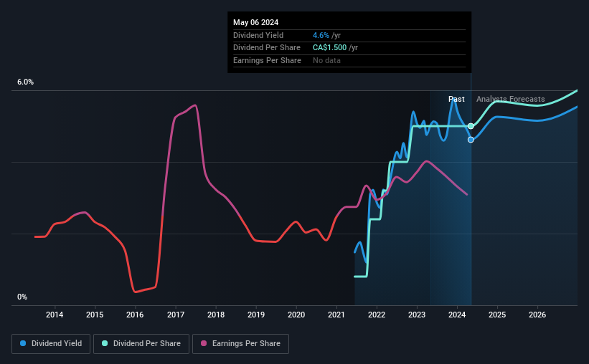Image resolution: width=589 pixels, height=364 pixels.
Task: Click the 2021 x-axis label
Action: click(x=336, y=315)
